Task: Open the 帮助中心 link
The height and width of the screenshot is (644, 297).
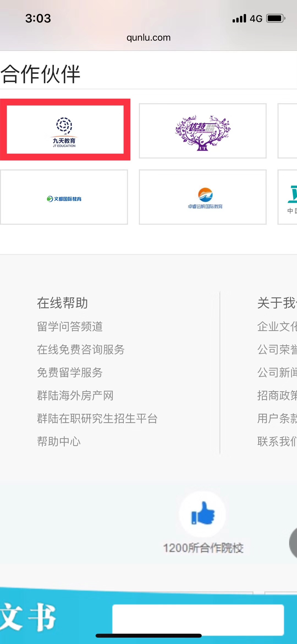Action: tap(59, 442)
